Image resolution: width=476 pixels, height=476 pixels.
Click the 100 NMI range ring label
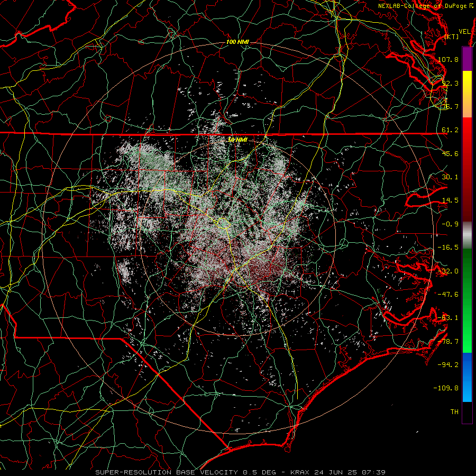click(237, 42)
